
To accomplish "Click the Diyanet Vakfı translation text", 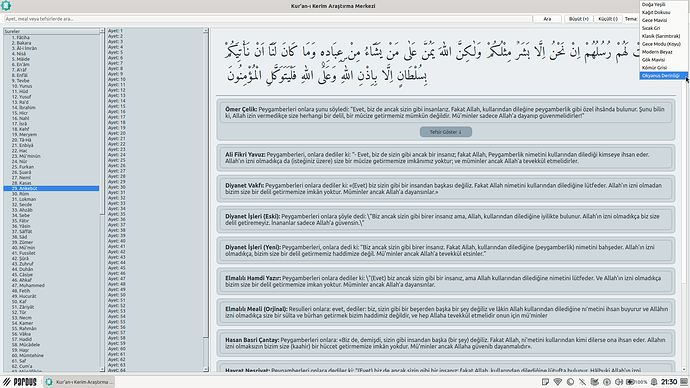I will pyautogui.click(x=444, y=189).
